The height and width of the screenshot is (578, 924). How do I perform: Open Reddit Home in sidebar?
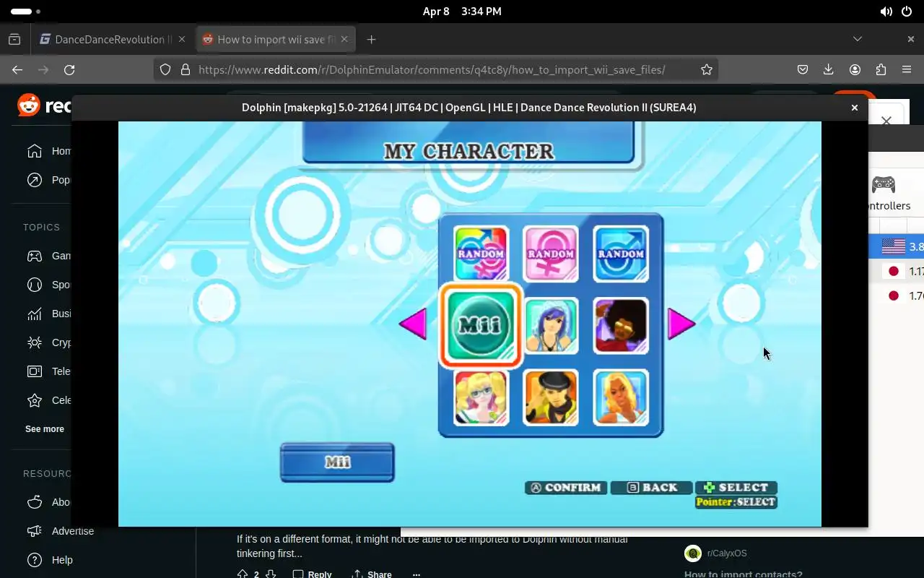click(48, 151)
